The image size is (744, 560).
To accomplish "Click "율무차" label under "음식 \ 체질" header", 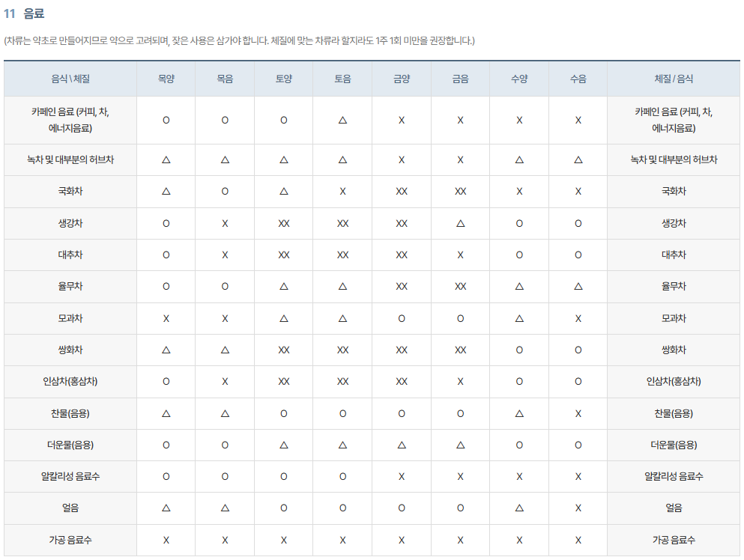I will pyautogui.click(x=70, y=287).
